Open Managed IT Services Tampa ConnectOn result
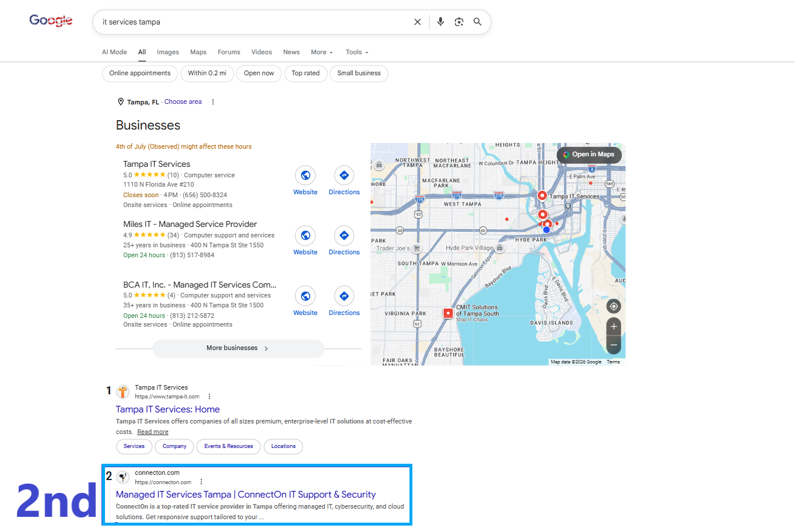795x532 pixels. pos(246,495)
